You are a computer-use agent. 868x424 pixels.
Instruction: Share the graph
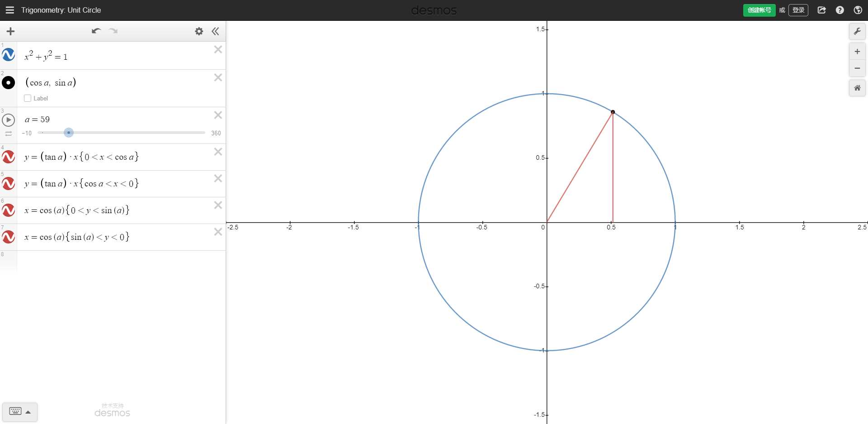pyautogui.click(x=822, y=10)
